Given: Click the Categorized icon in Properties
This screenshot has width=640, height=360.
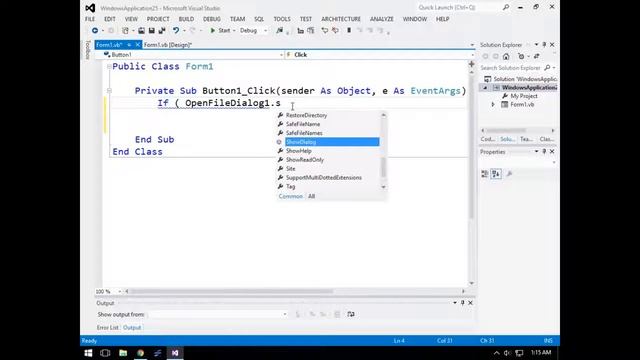Looking at the screenshot, I should [484, 174].
